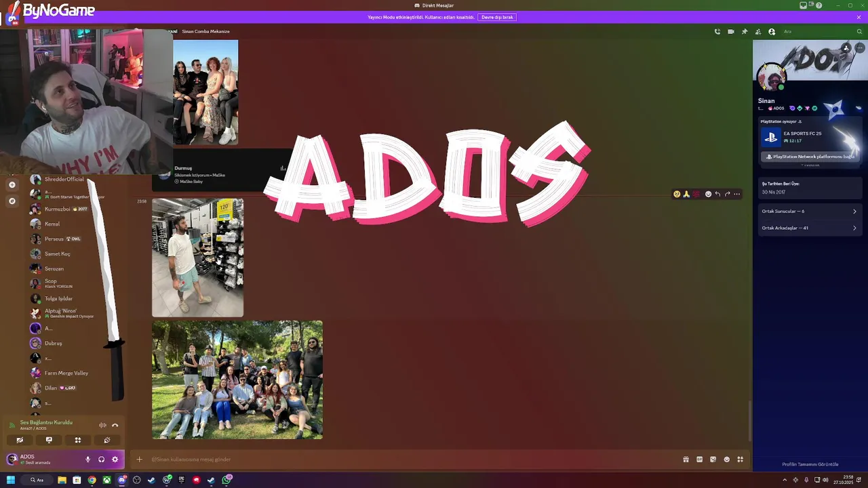868x488 pixels.
Task: React with the praying hands emoji
Action: [686, 194]
